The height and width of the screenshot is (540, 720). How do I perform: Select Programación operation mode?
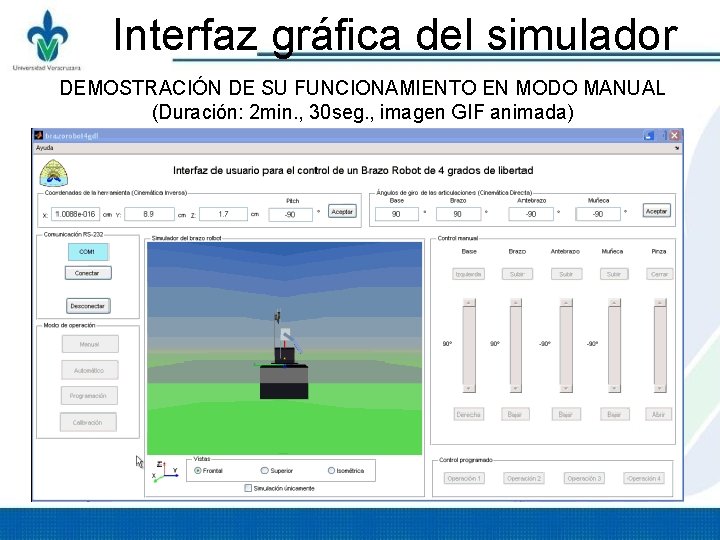point(89,396)
